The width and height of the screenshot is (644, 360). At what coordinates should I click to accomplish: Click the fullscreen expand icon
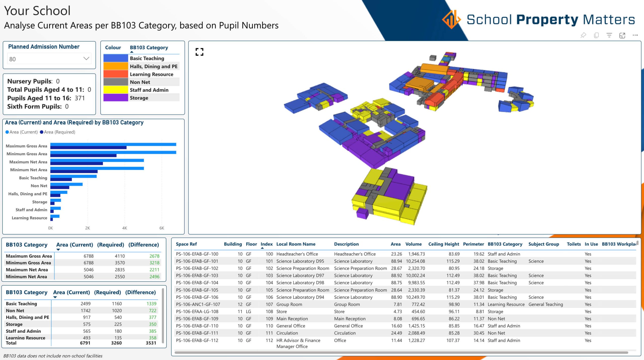(x=199, y=52)
